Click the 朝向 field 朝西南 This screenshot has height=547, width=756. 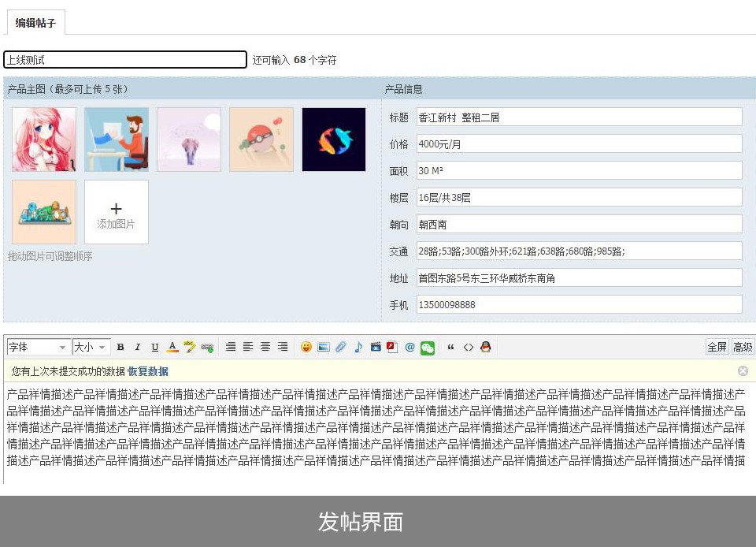(579, 225)
